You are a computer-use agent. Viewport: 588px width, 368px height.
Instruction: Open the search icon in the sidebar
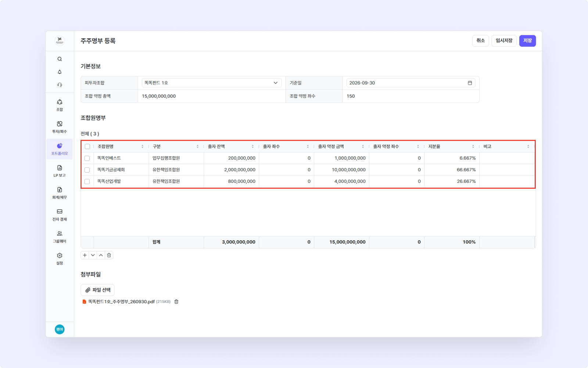(x=60, y=59)
